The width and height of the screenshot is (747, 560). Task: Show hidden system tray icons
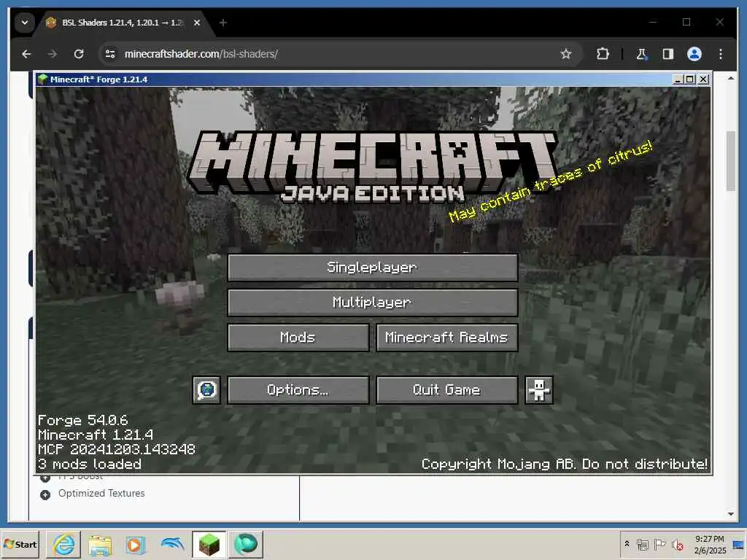point(627,544)
